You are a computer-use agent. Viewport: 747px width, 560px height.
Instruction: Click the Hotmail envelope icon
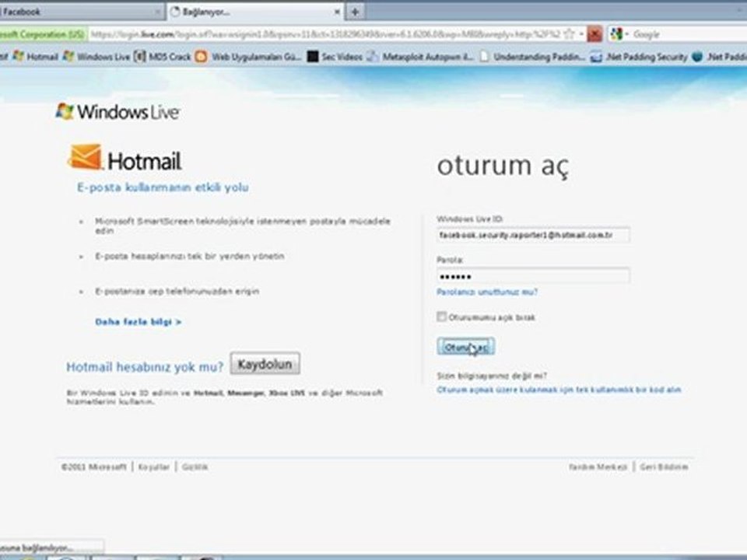point(86,158)
